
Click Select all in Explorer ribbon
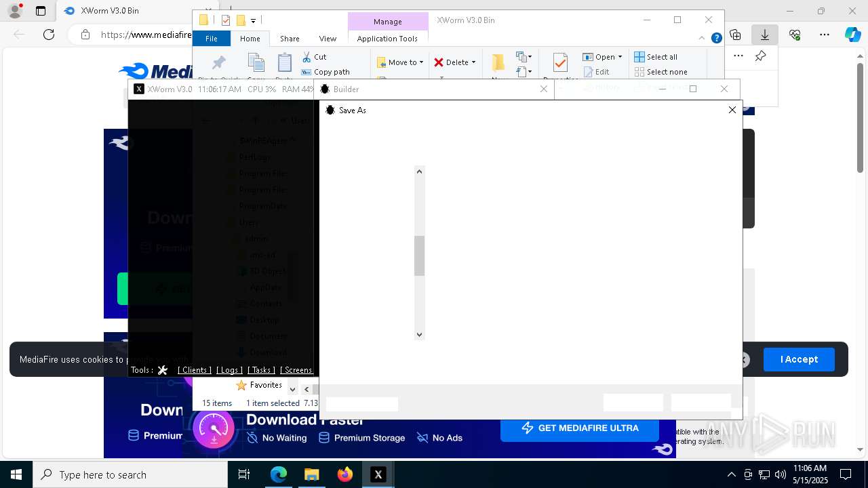tap(656, 57)
